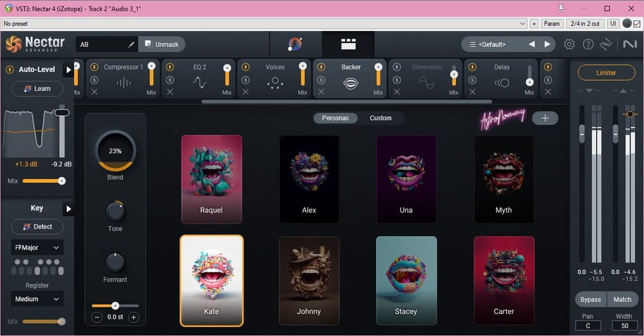Click the plus icon to increase semitones

tap(134, 317)
